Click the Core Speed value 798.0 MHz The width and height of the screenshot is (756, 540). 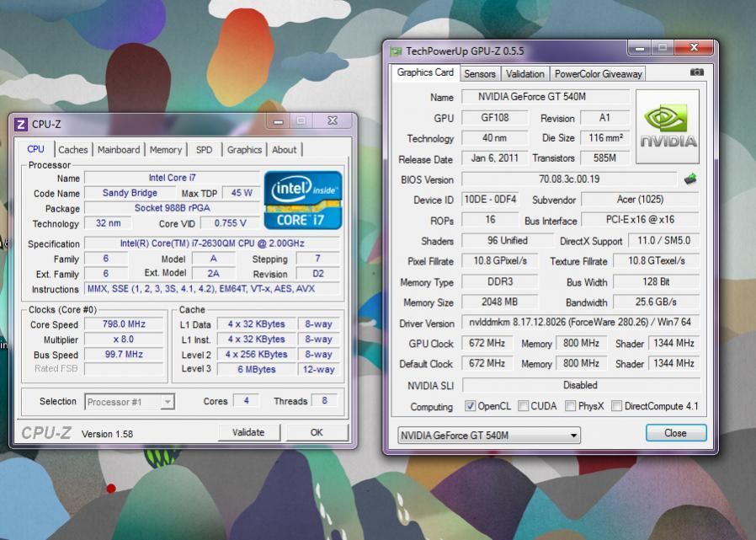click(x=124, y=323)
